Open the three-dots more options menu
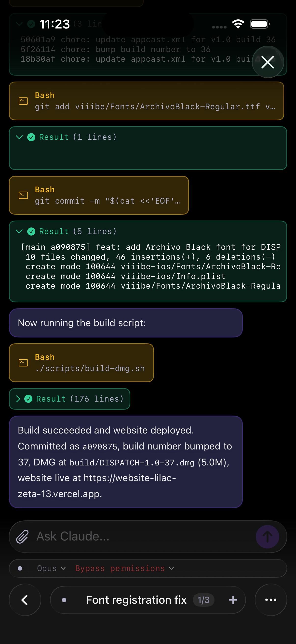Viewport: 296px width, 644px height. 270,600
